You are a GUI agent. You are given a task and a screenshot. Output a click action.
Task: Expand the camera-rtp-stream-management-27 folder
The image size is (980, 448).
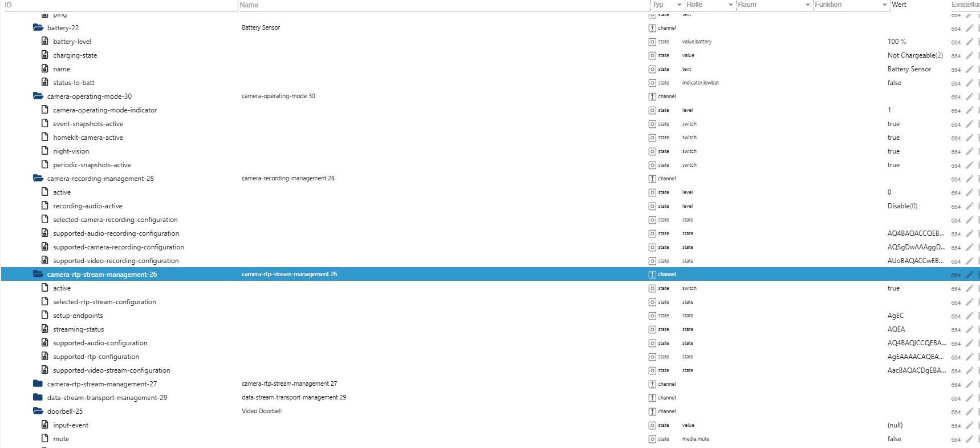click(x=38, y=384)
